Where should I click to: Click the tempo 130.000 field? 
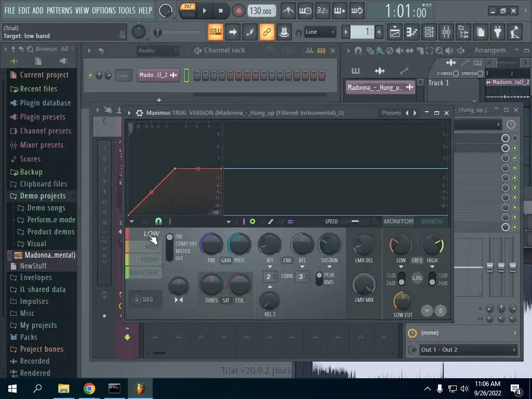[x=261, y=11]
